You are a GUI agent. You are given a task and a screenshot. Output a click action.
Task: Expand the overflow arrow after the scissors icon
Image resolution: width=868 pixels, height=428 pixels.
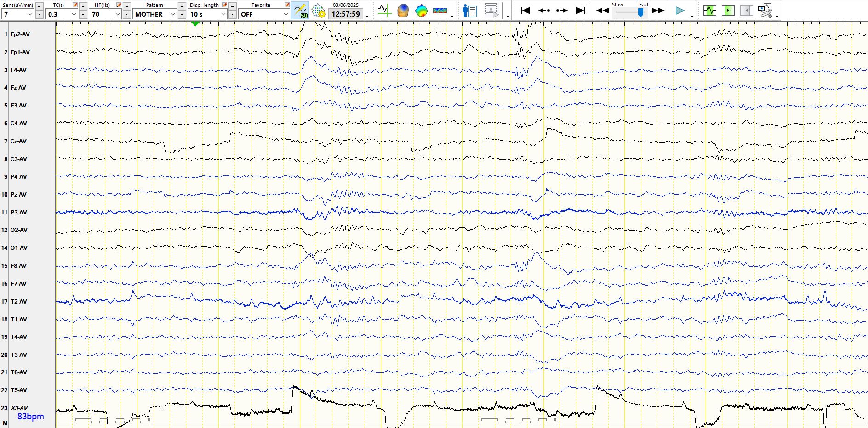(x=777, y=17)
